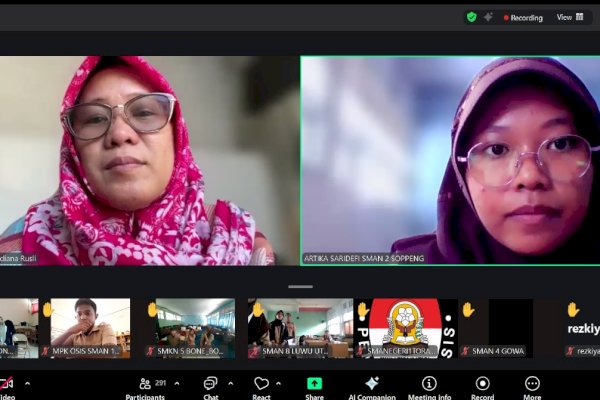Click the green encryption shield icon
Viewport: 600px width, 400px height.
click(471, 17)
